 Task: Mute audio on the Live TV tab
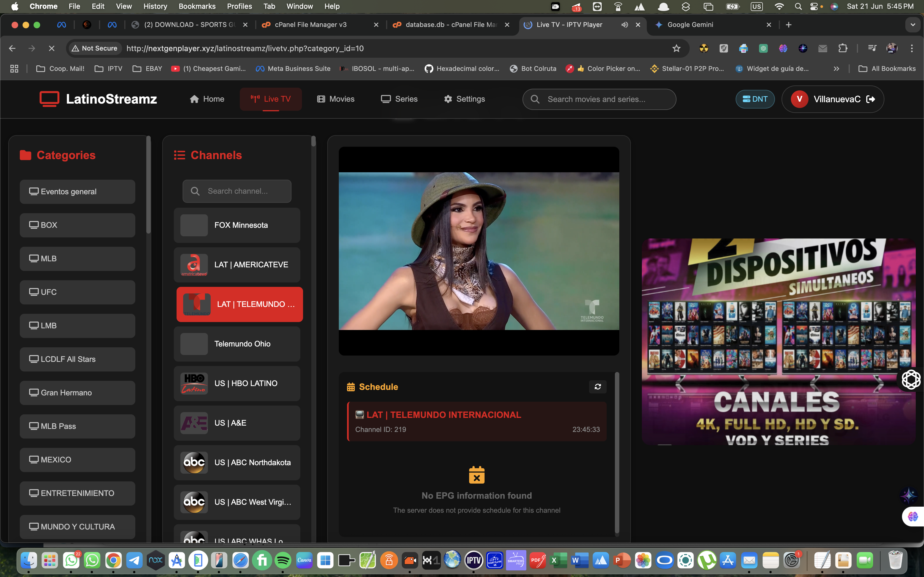pyautogui.click(x=624, y=24)
